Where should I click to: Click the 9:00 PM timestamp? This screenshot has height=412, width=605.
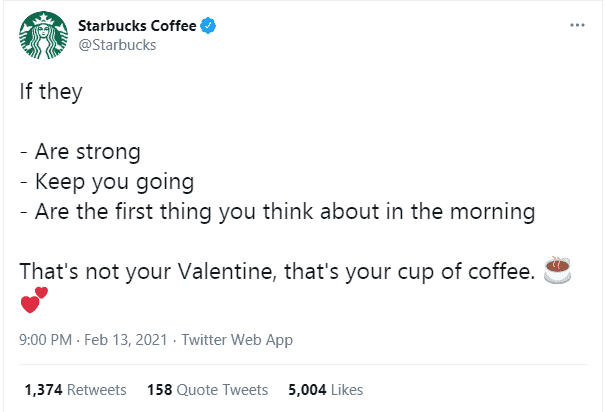(46, 340)
